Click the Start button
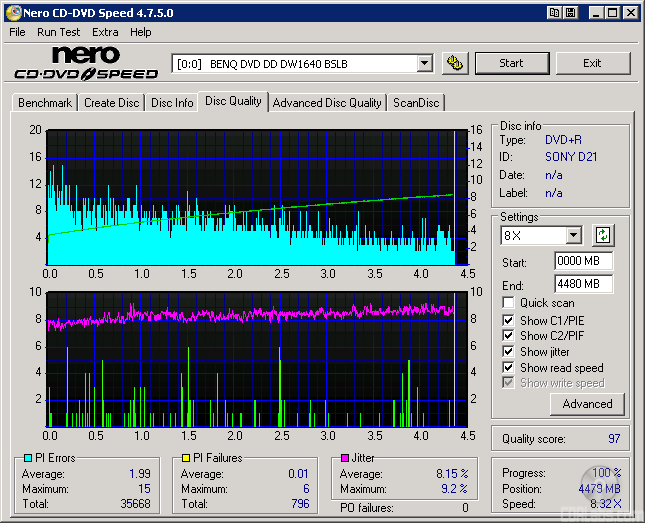The width and height of the screenshot is (645, 523). point(511,63)
